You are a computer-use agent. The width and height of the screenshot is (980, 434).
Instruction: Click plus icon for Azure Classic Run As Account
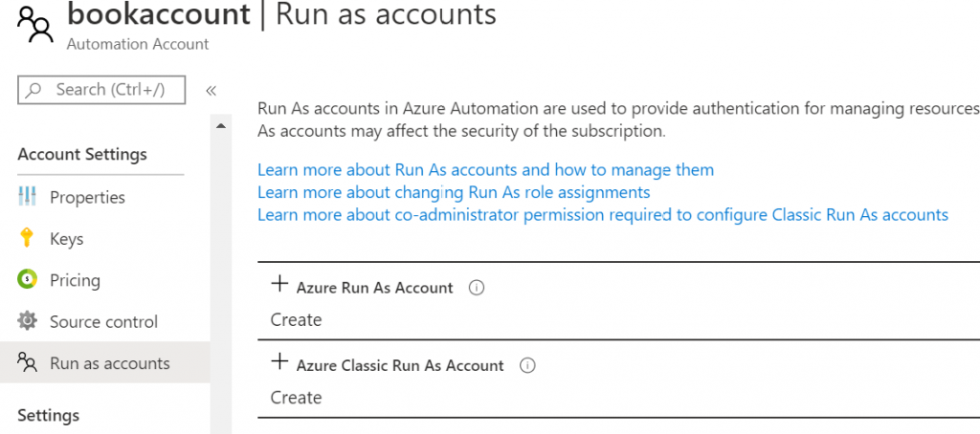click(279, 361)
